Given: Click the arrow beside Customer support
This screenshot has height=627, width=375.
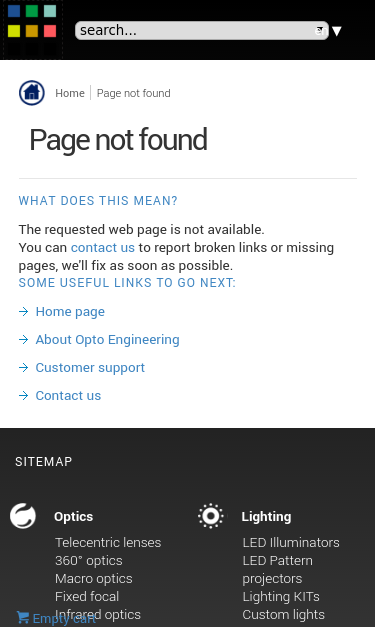Looking at the screenshot, I should [x=24, y=367].
